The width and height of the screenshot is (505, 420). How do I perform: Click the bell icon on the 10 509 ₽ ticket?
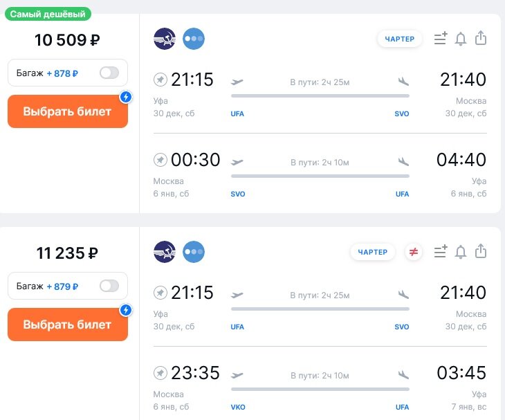pos(461,39)
